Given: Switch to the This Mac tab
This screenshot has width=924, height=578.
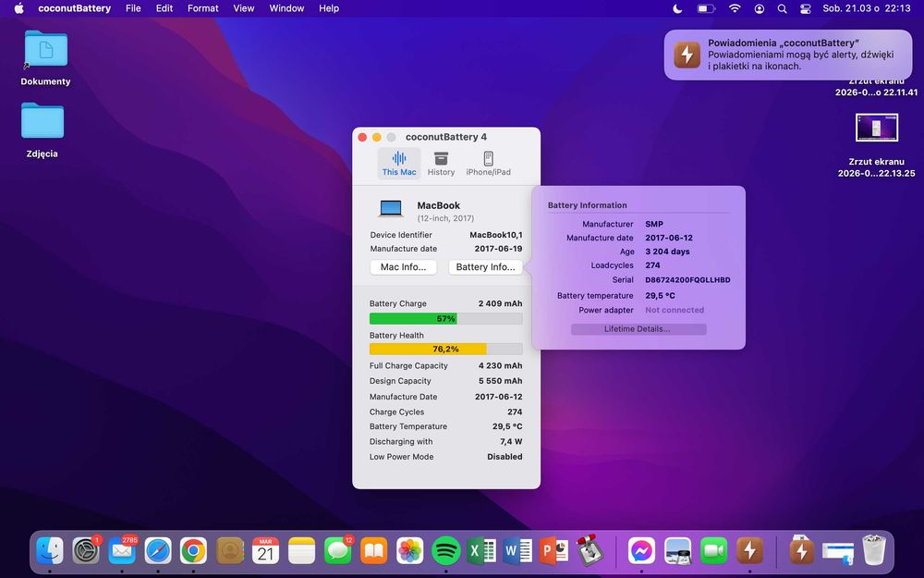Looking at the screenshot, I should (399, 164).
